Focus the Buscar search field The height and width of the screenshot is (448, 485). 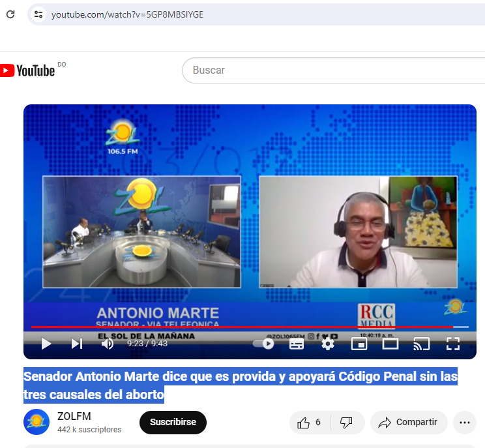pyautogui.click(x=334, y=70)
